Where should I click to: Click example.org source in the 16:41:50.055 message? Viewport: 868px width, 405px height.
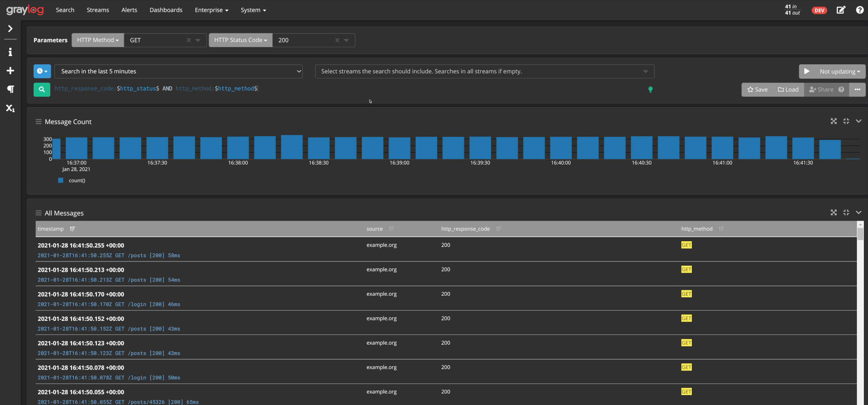pyautogui.click(x=382, y=392)
